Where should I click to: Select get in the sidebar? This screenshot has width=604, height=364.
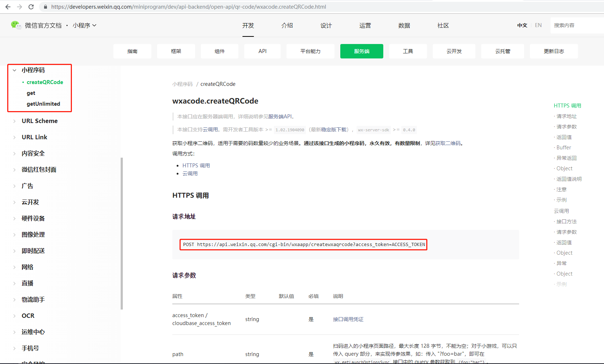(x=31, y=93)
